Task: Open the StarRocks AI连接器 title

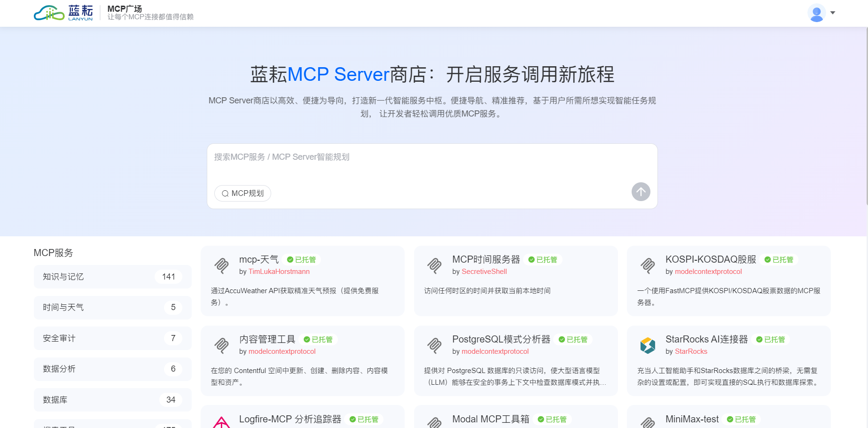Action: 706,339
